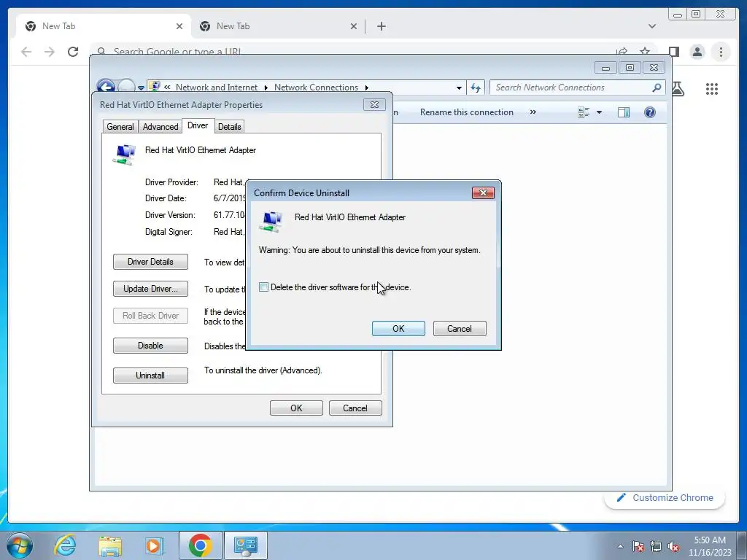The height and width of the screenshot is (560, 747).
Task: Click adapter icon in Confirm Device Uninstall dialog
Action: coord(271,222)
